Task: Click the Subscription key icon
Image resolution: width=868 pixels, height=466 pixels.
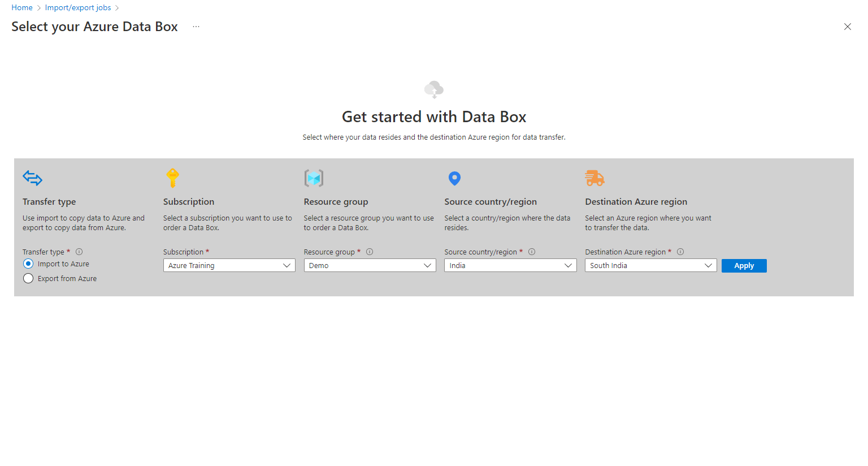Action: coord(173,178)
